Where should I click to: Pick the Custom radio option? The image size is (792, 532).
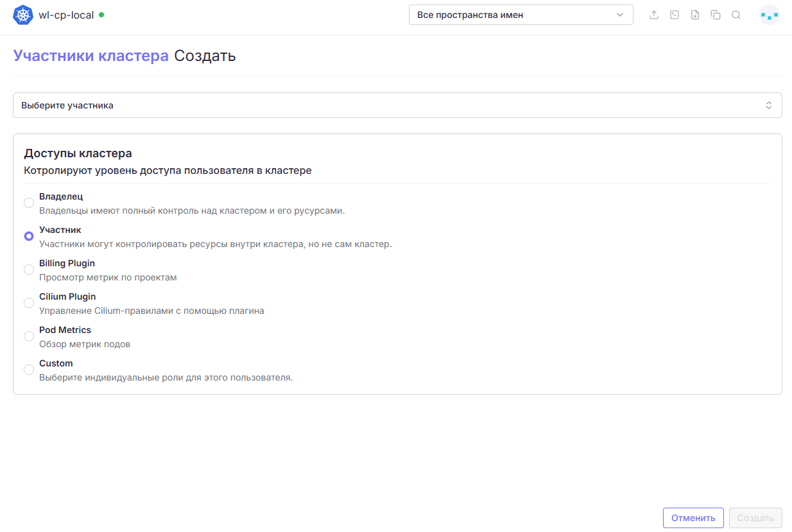(x=29, y=370)
